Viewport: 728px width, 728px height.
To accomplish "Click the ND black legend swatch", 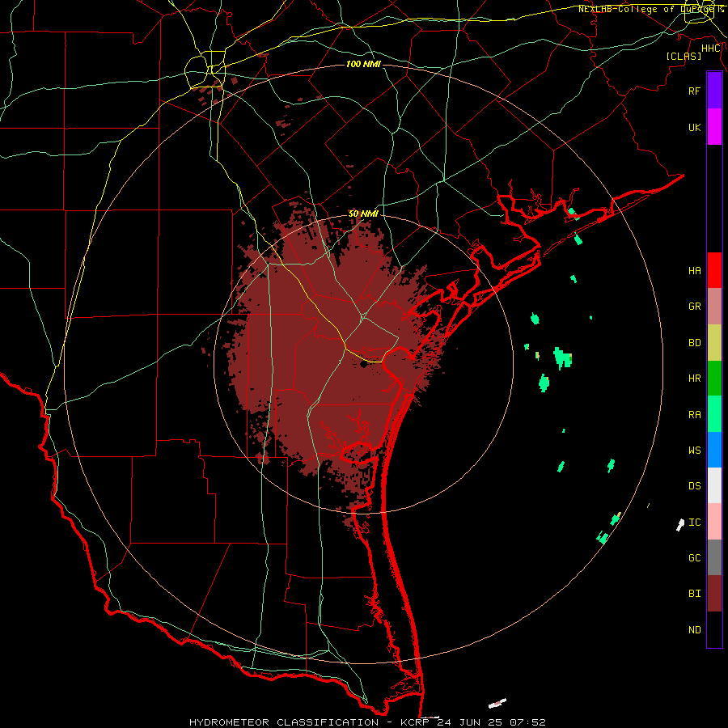I will pos(714,629).
